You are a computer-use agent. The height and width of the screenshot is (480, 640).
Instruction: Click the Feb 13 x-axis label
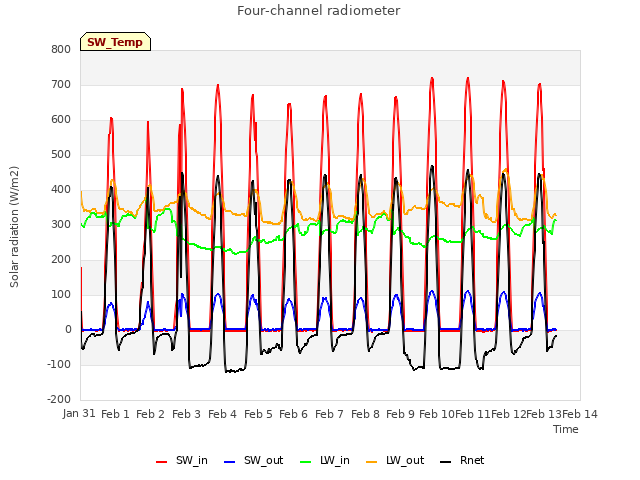[x=544, y=414]
